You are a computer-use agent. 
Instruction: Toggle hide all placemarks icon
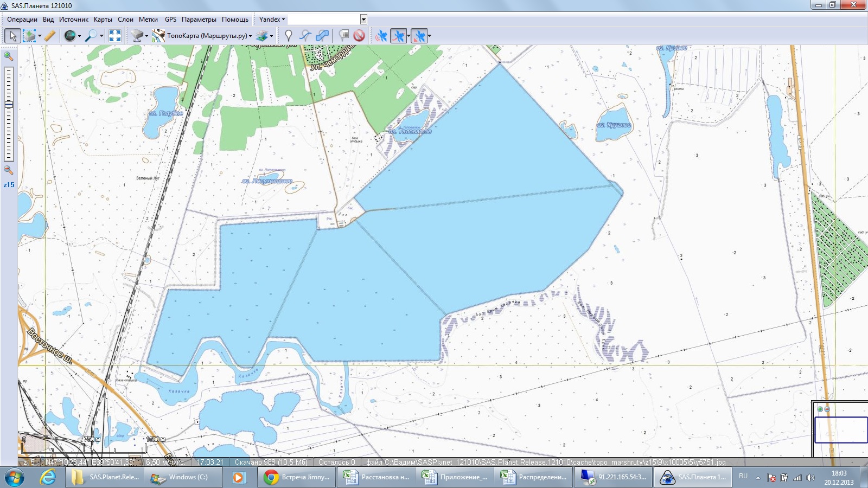[359, 36]
